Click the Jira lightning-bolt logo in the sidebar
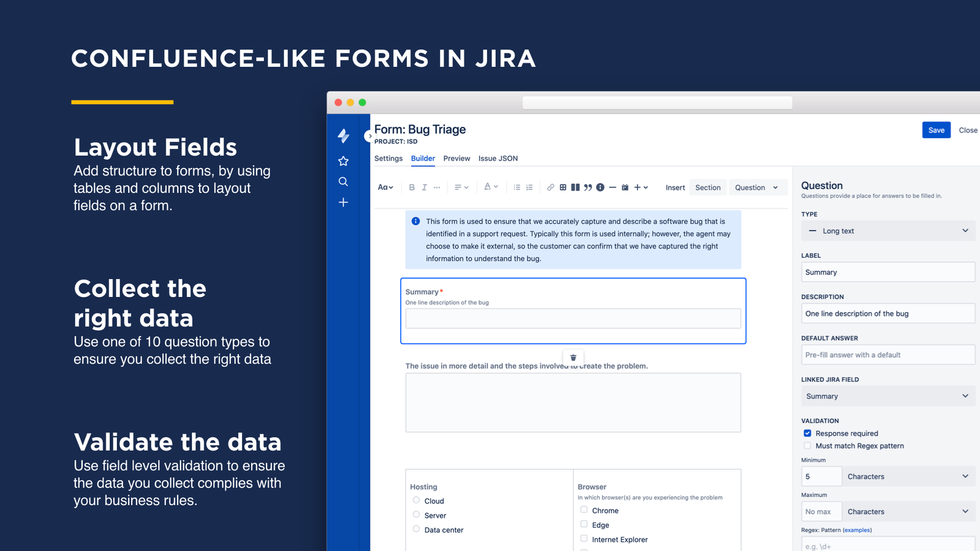Image resolution: width=980 pixels, height=551 pixels. [344, 135]
